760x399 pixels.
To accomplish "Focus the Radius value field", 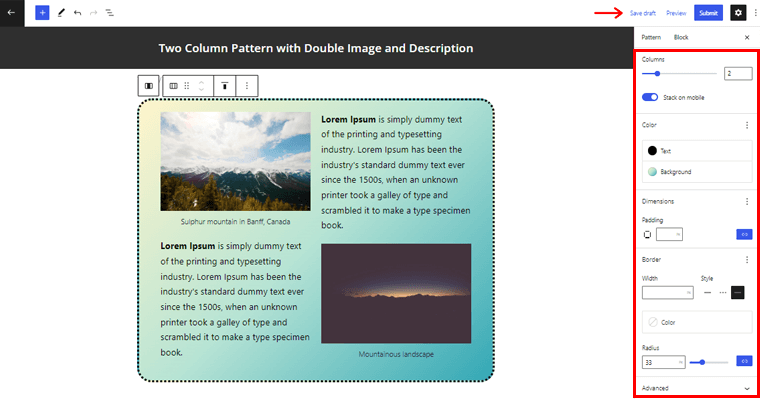I will click(663, 362).
